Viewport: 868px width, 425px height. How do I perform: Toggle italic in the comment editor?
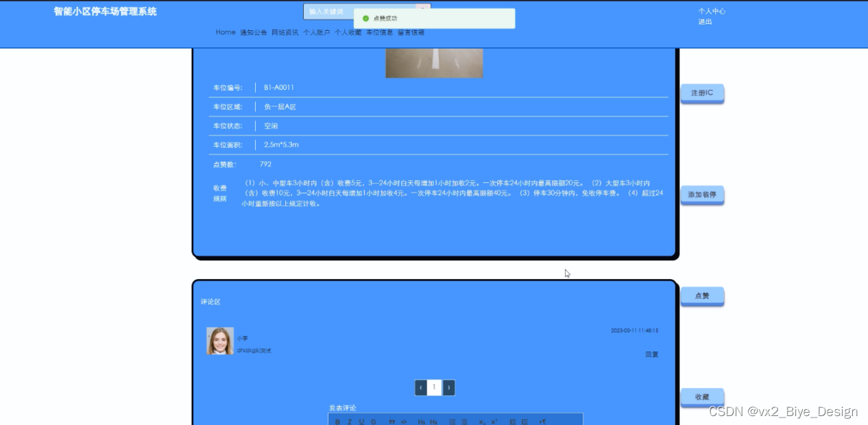coord(349,422)
